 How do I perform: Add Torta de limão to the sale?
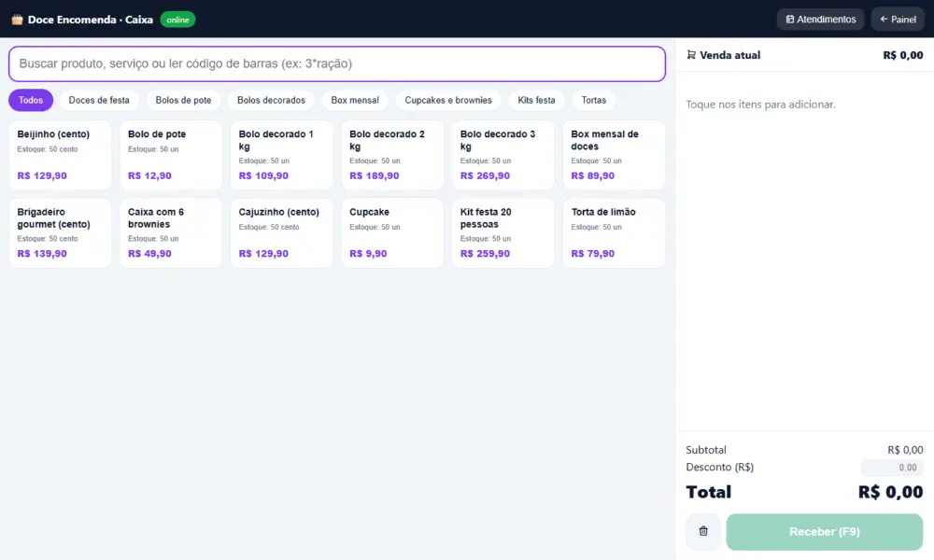[x=615, y=232]
